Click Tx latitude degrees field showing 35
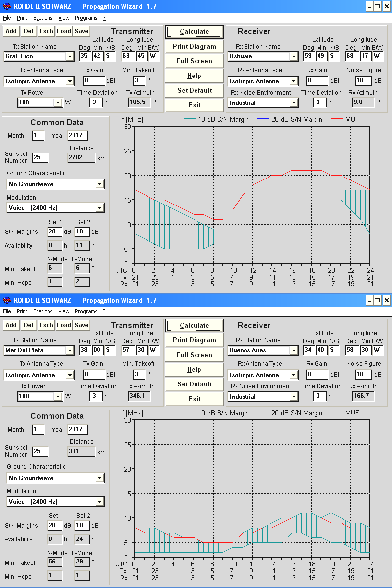Screen dimensions: 392x588 (x=85, y=56)
